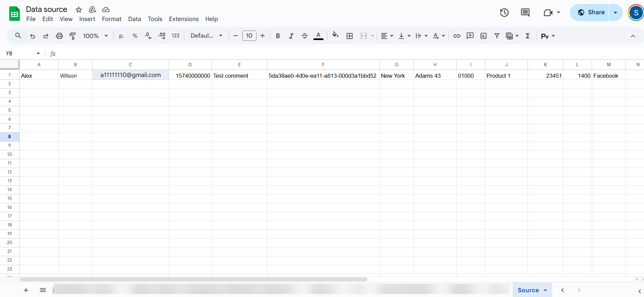Open the Google account avatar
This screenshot has height=297, width=644.
click(x=636, y=13)
